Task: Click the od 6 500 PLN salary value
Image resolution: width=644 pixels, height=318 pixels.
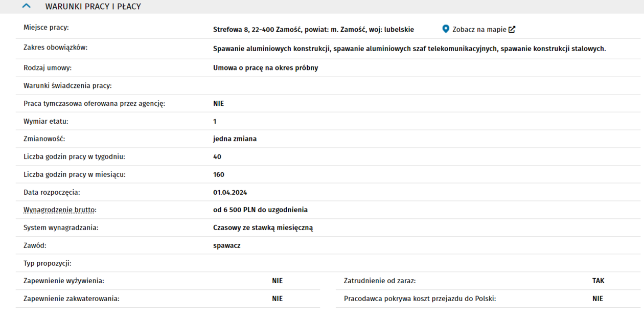Action: click(260, 210)
